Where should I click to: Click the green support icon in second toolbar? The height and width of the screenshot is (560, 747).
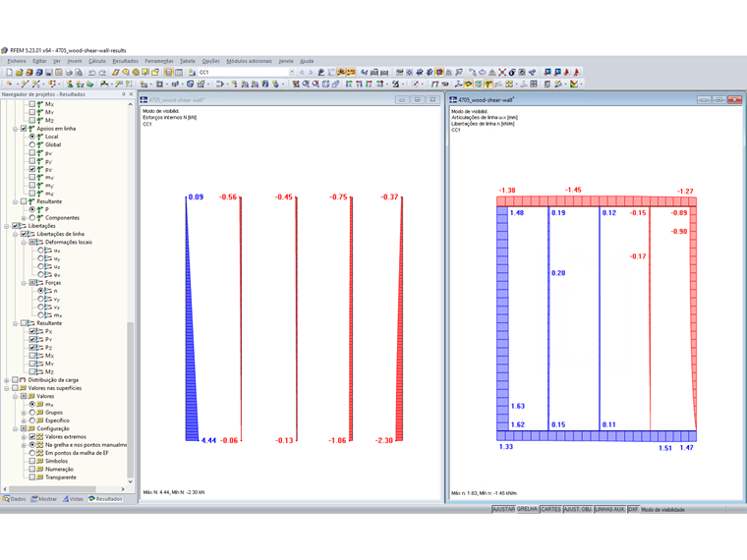[x=70, y=84]
